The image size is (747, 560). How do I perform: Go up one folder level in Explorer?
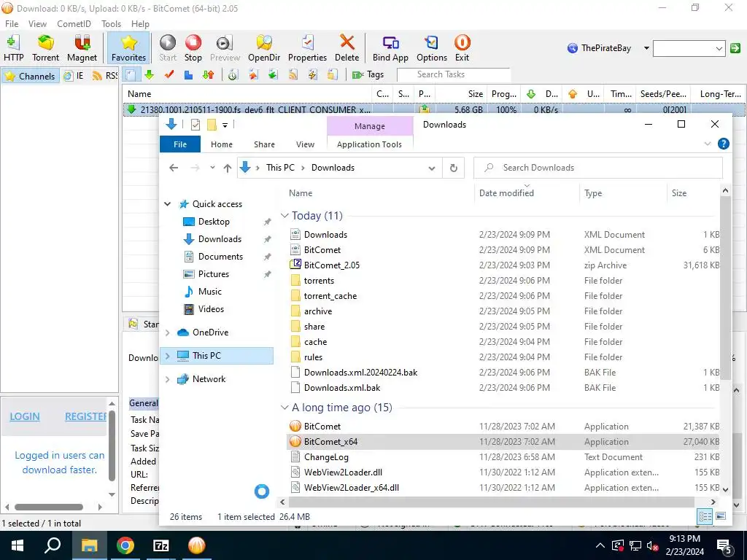tap(228, 168)
